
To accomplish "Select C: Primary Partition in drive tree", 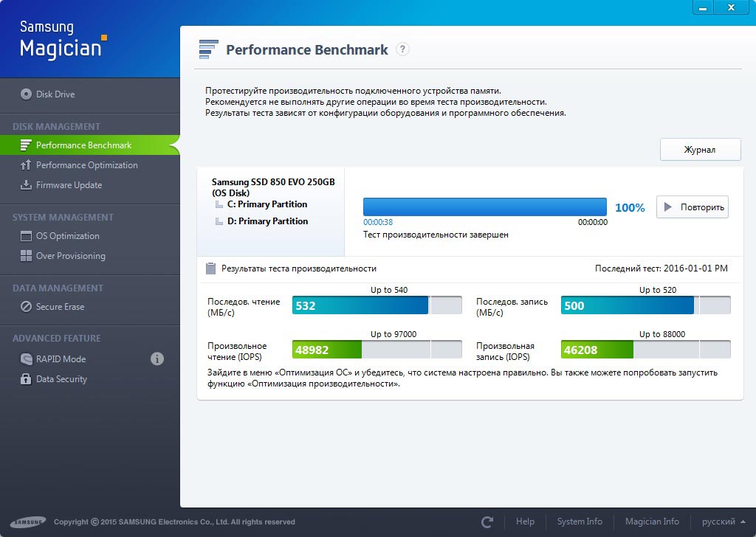I will pos(267,204).
